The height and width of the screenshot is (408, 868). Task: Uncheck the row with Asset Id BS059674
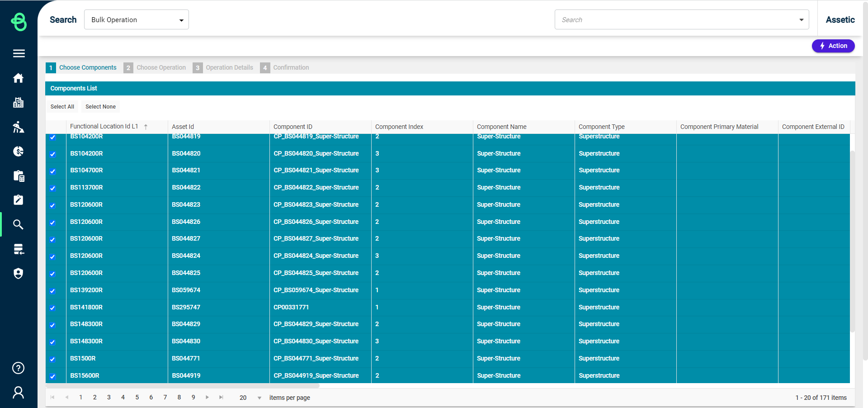coord(52,291)
